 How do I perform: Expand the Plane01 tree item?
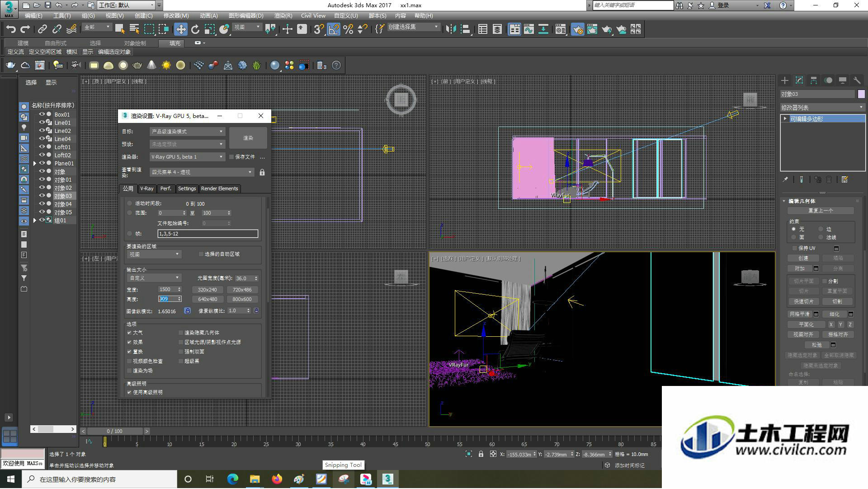pyautogui.click(x=35, y=164)
